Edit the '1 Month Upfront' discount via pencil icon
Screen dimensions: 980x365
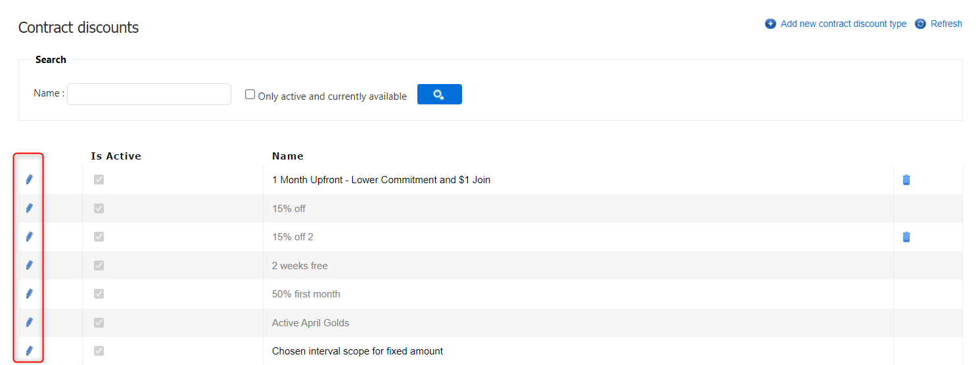tap(29, 179)
